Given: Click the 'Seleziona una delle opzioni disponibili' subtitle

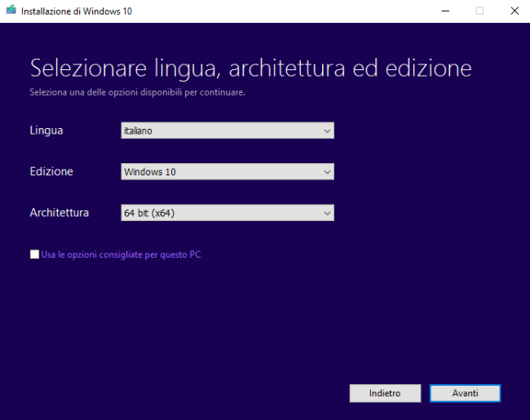Looking at the screenshot, I should pos(137,92).
